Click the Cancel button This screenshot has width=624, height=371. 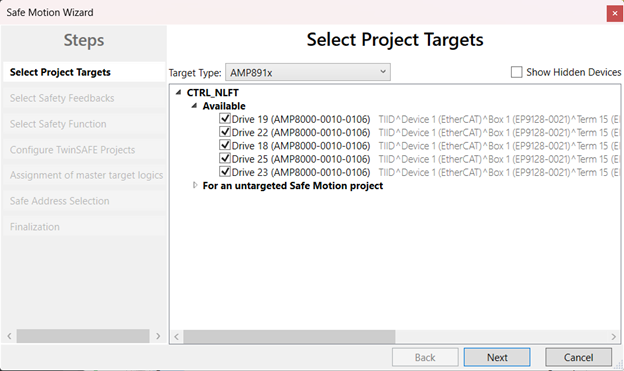tap(578, 357)
